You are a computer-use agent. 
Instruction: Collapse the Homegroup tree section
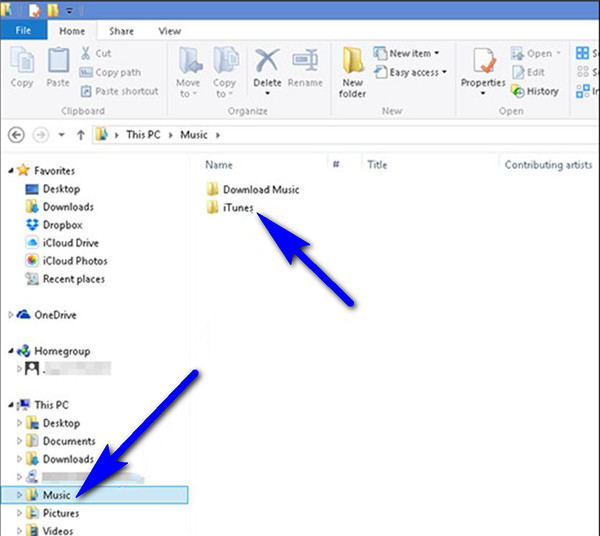point(11,351)
